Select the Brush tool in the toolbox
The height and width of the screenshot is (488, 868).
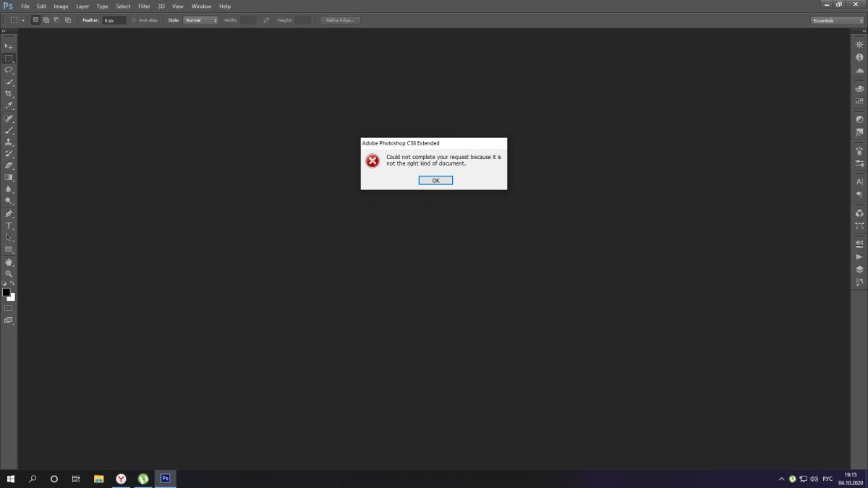pos(9,130)
